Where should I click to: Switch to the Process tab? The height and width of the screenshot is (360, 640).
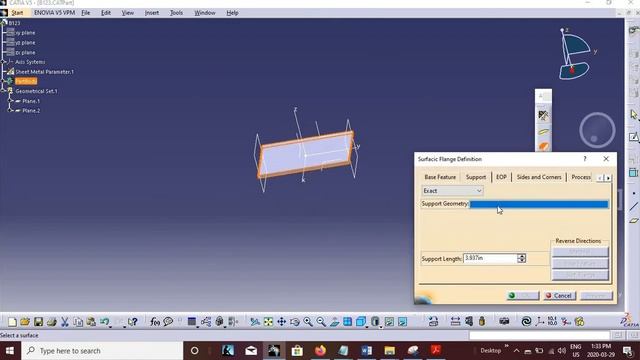coord(581,177)
